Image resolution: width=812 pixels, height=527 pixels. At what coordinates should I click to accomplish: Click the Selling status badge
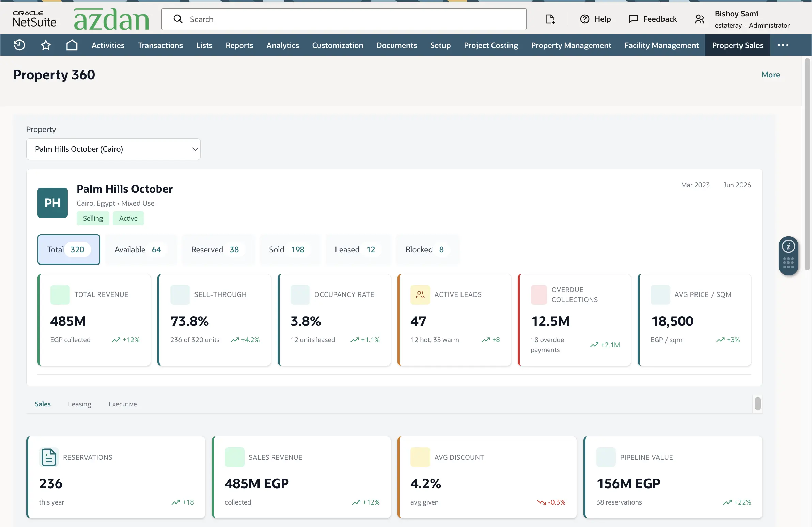93,218
